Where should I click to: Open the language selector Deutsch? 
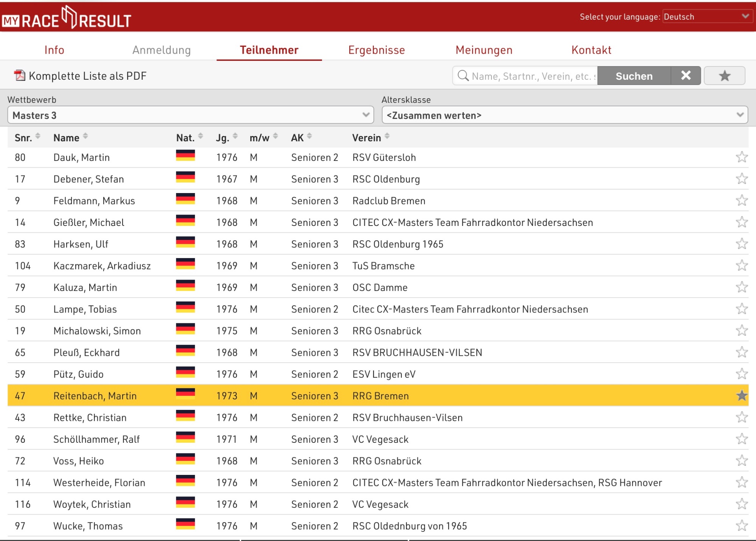(x=706, y=17)
